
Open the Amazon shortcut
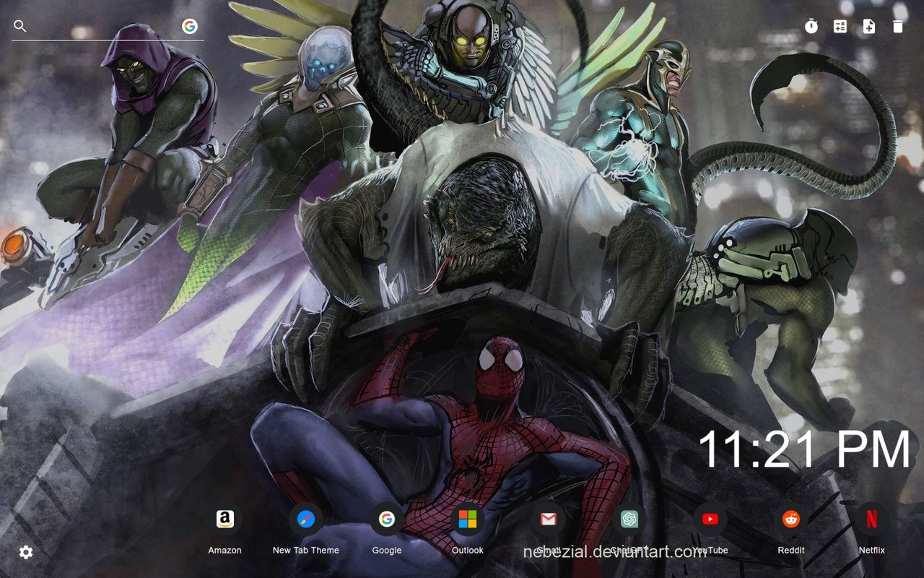[x=225, y=530]
